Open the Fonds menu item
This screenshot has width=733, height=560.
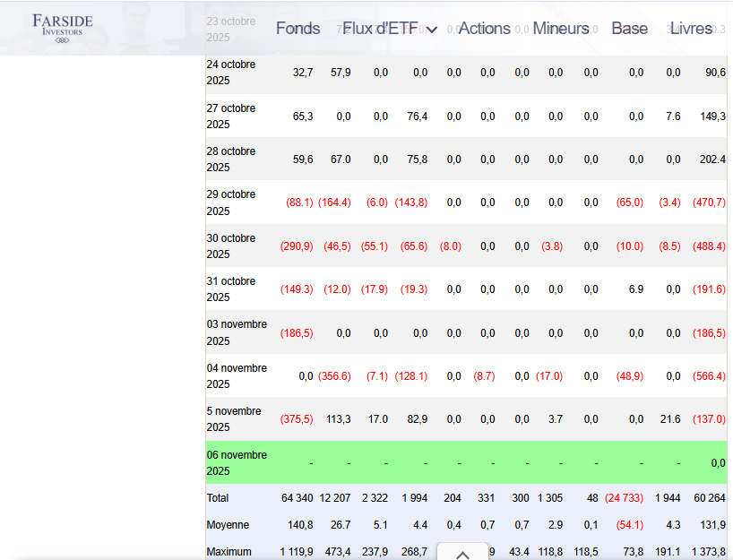pyautogui.click(x=298, y=29)
